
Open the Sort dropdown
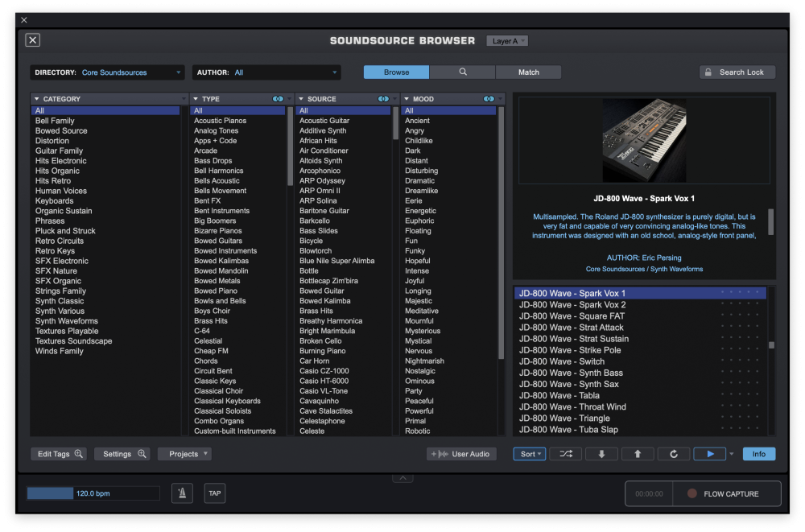coord(530,454)
